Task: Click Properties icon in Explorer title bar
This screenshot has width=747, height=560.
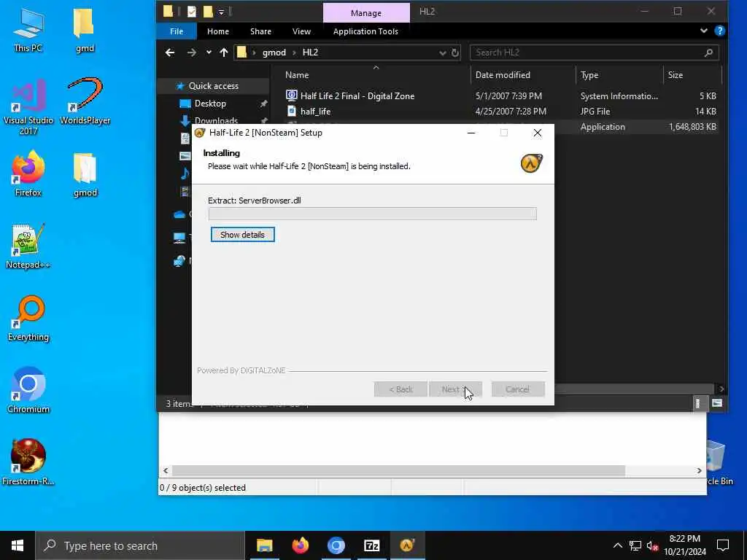Action: (x=192, y=12)
